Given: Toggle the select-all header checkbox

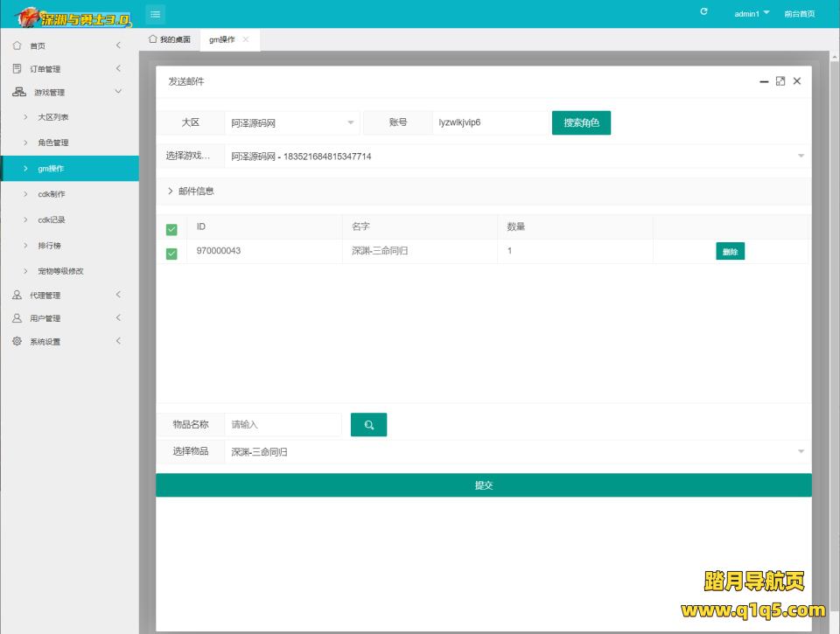Looking at the screenshot, I should point(171,229).
